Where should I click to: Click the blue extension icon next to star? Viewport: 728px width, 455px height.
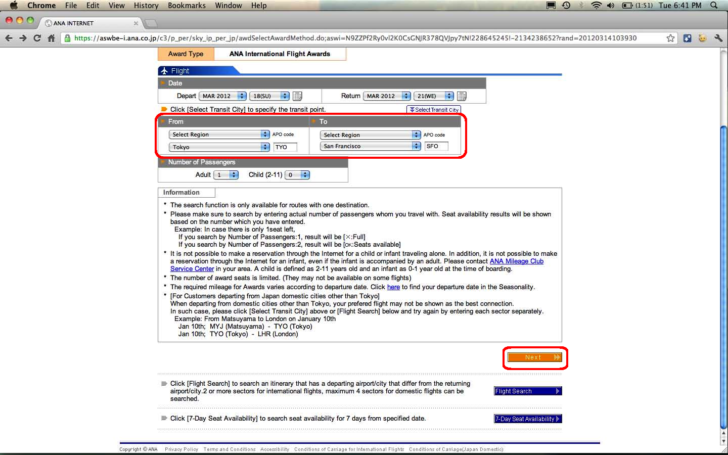pos(687,38)
